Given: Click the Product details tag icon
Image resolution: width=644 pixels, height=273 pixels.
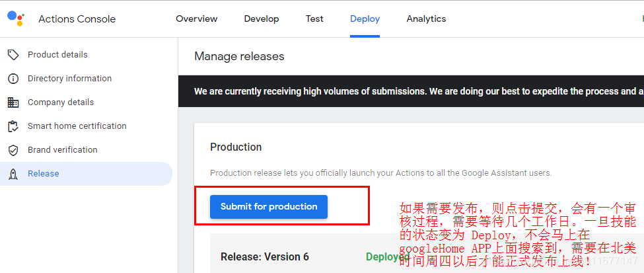Looking at the screenshot, I should point(13,55).
